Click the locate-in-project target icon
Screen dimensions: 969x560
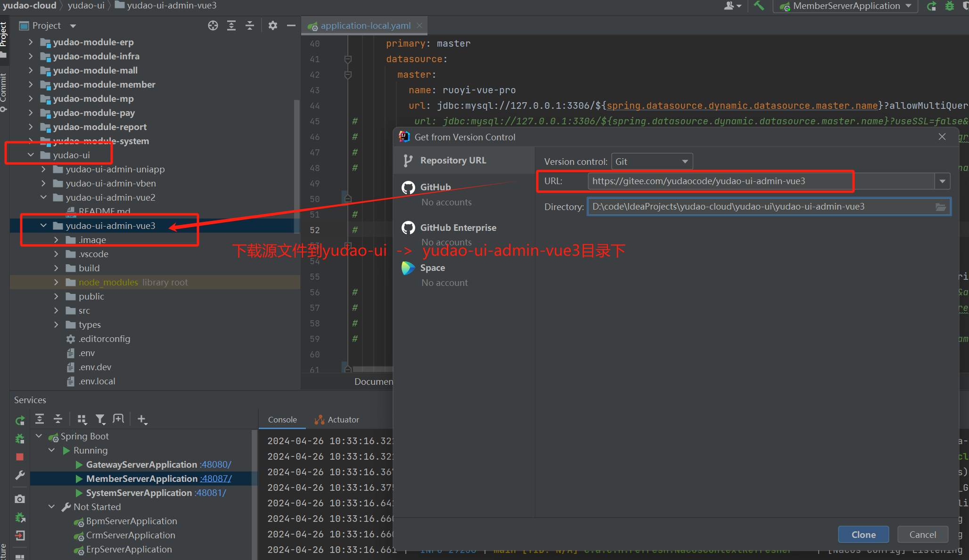point(213,25)
